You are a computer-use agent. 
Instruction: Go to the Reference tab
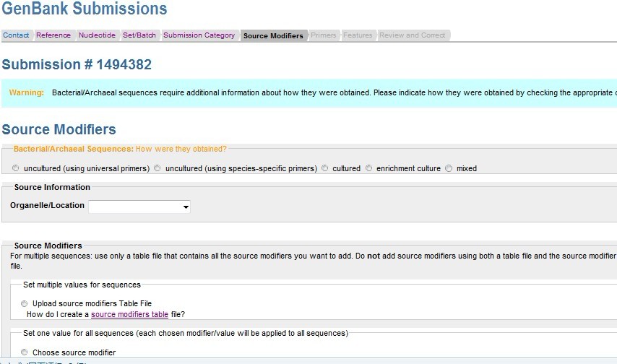click(x=53, y=35)
